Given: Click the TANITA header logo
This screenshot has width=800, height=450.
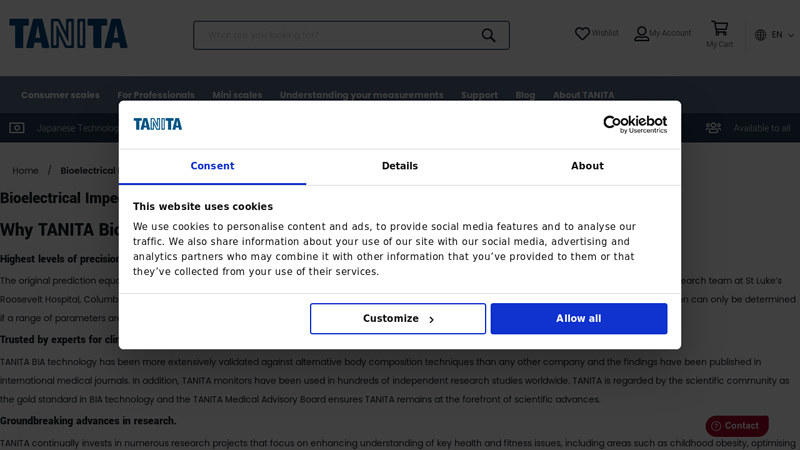Looking at the screenshot, I should tap(68, 34).
